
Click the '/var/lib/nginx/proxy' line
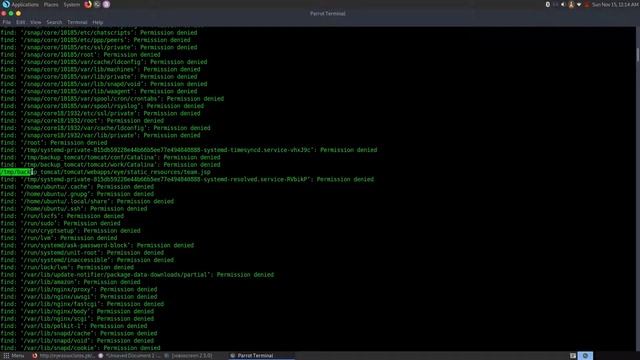(79, 290)
